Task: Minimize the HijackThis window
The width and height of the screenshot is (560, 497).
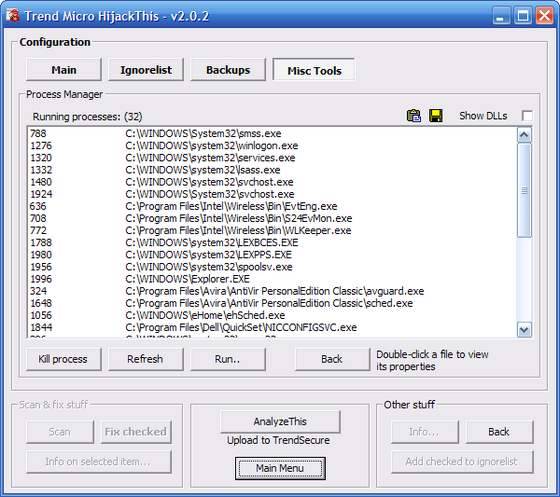Action: coord(501,16)
